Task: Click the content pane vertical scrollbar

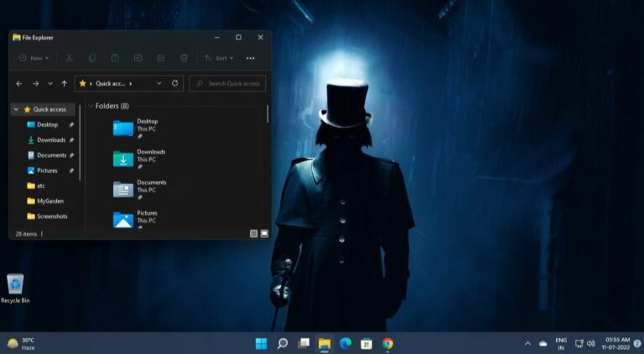Action: (x=267, y=114)
